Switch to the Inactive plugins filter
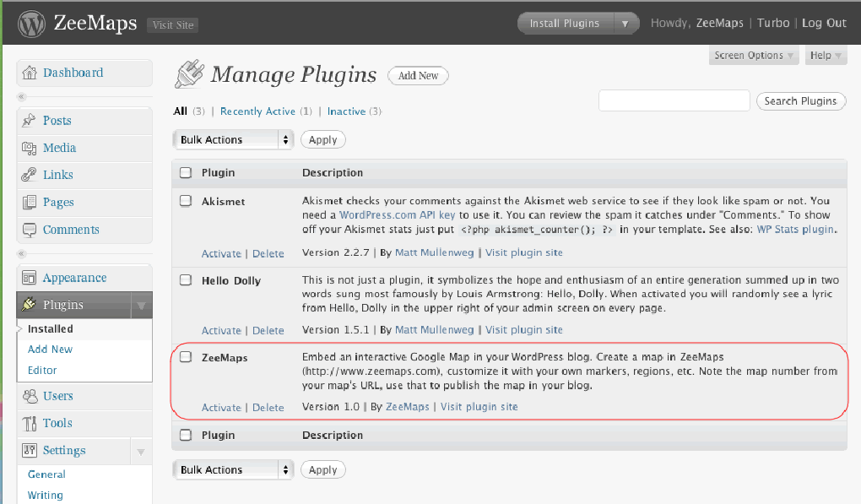Screen dimensions: 861x504 click(x=346, y=111)
